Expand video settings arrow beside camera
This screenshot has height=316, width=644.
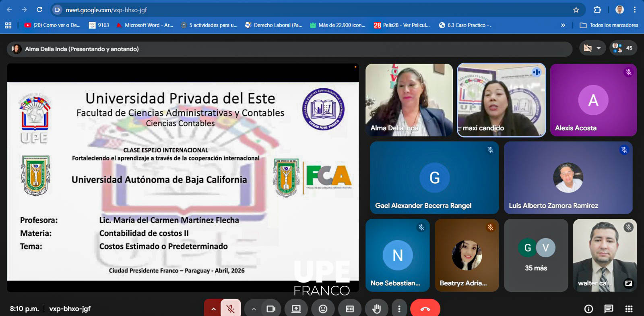coord(254,309)
